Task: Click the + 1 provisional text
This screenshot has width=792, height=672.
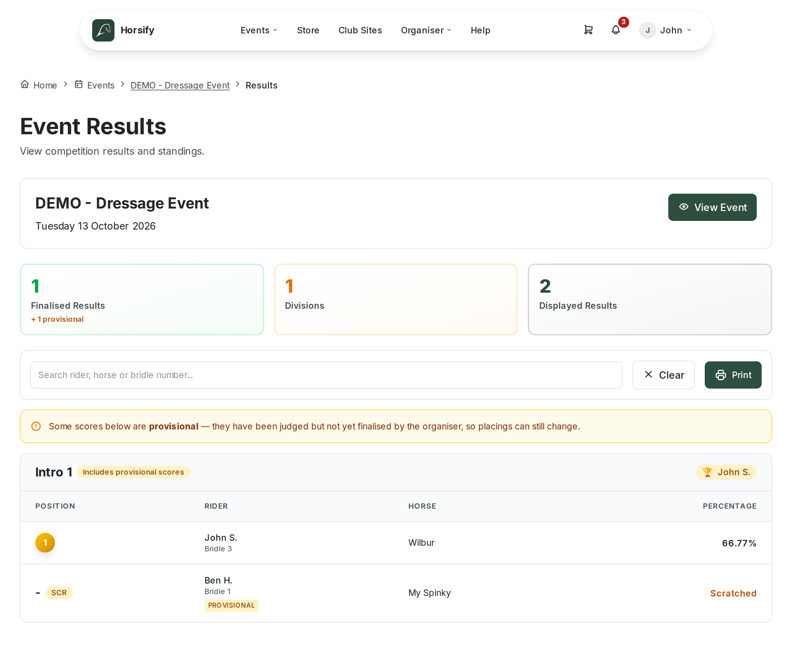Action: (x=57, y=319)
